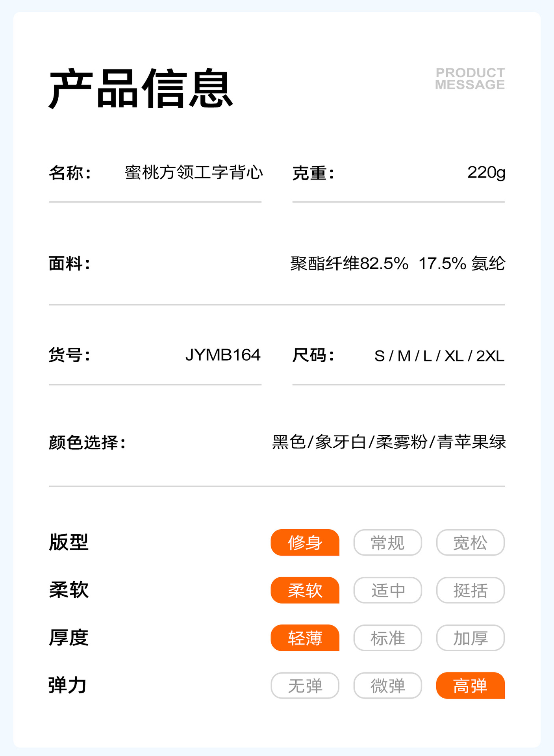Select the 微弹 elasticity option
Viewport: 554px width, 756px height.
tap(387, 685)
